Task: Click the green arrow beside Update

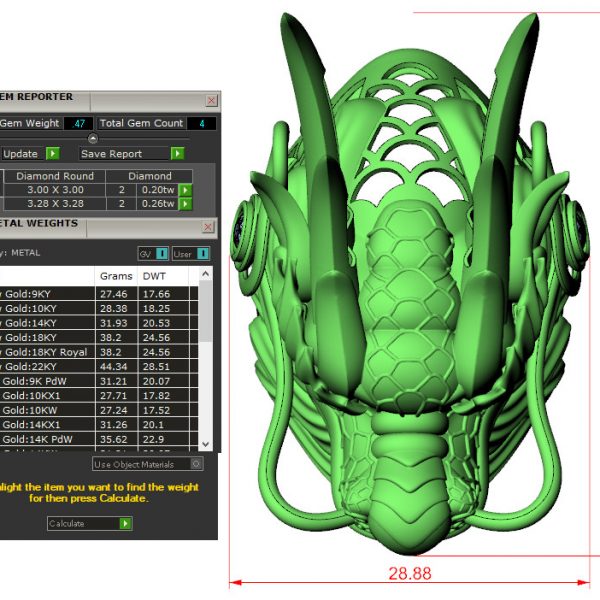Action: (53, 154)
